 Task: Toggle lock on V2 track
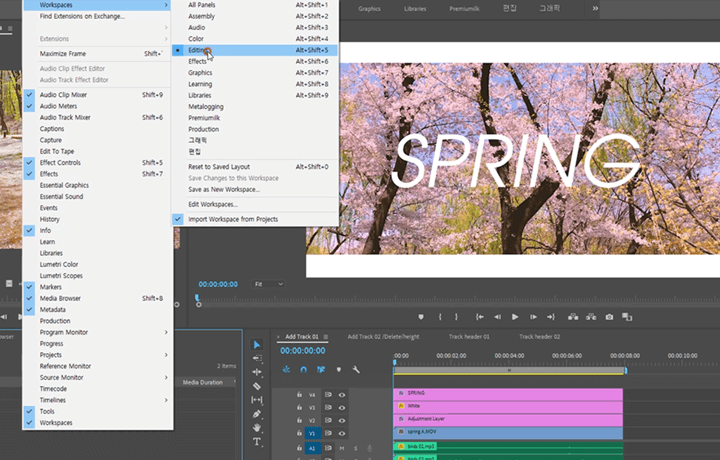[x=299, y=420]
